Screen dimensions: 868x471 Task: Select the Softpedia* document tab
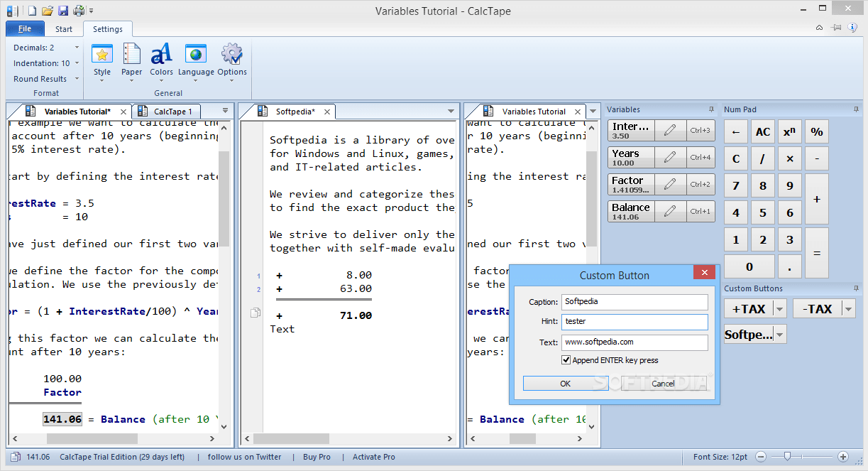[287, 112]
